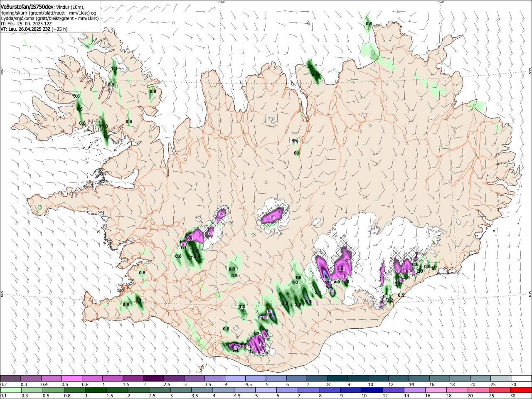The image size is (532, 399).
Task: Pick the 1.5–2 rain legend swatch
Action: click(117, 390)
